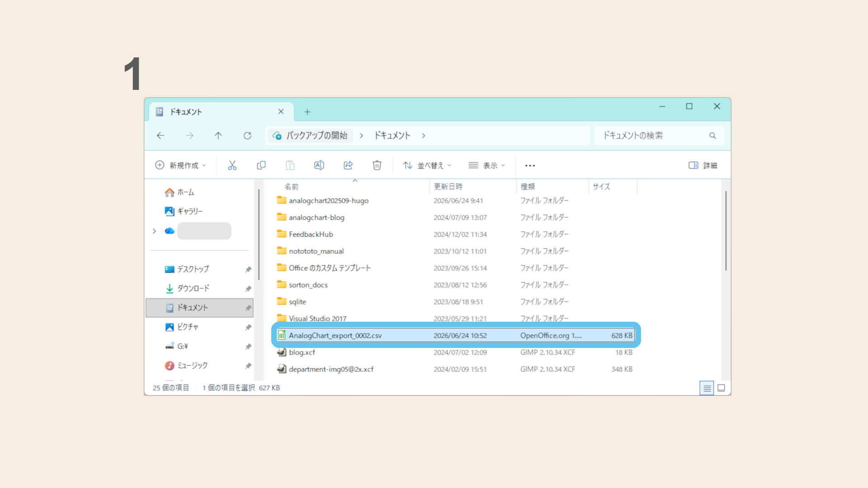The width and height of the screenshot is (868, 488).
Task: Add a new tab with plus
Action: [x=307, y=112]
